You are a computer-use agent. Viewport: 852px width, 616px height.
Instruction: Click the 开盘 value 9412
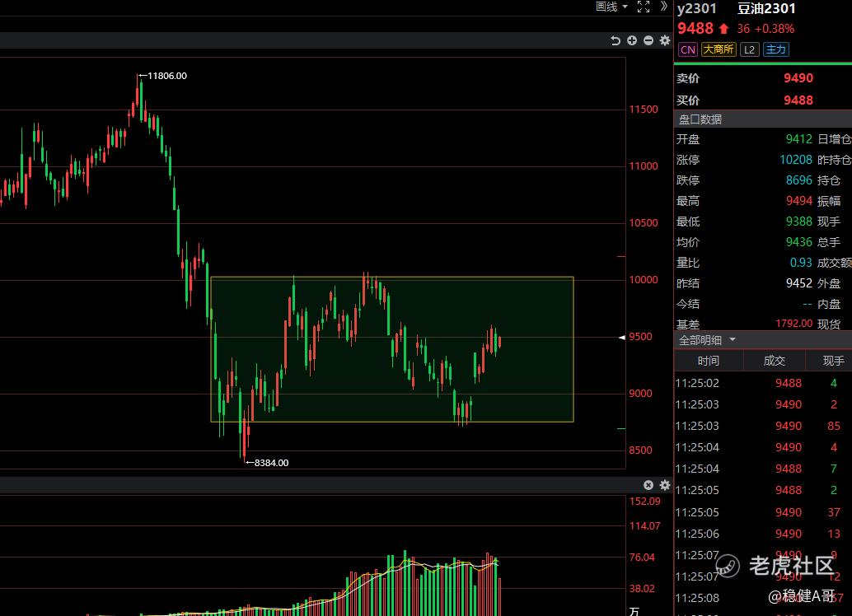coord(798,139)
